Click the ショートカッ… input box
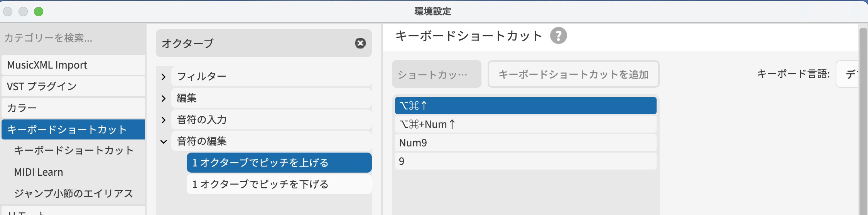This screenshot has width=868, height=215. click(436, 74)
